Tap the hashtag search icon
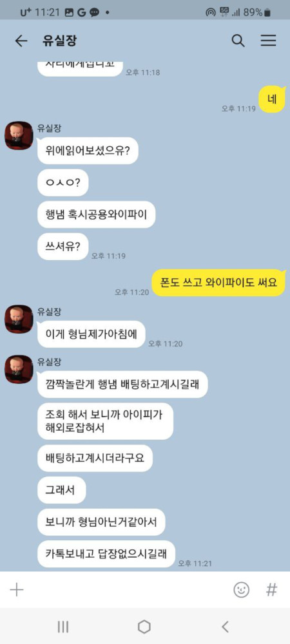290x644 pixels. click(x=271, y=590)
